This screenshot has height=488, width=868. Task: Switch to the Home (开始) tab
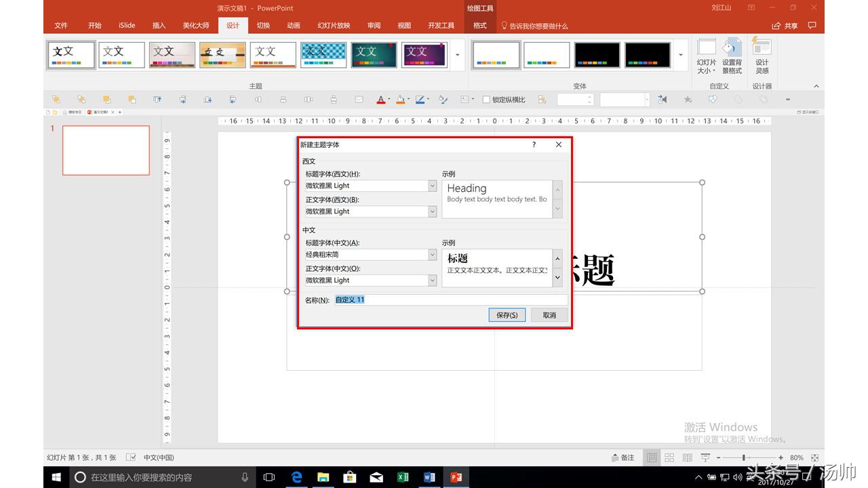(x=94, y=26)
